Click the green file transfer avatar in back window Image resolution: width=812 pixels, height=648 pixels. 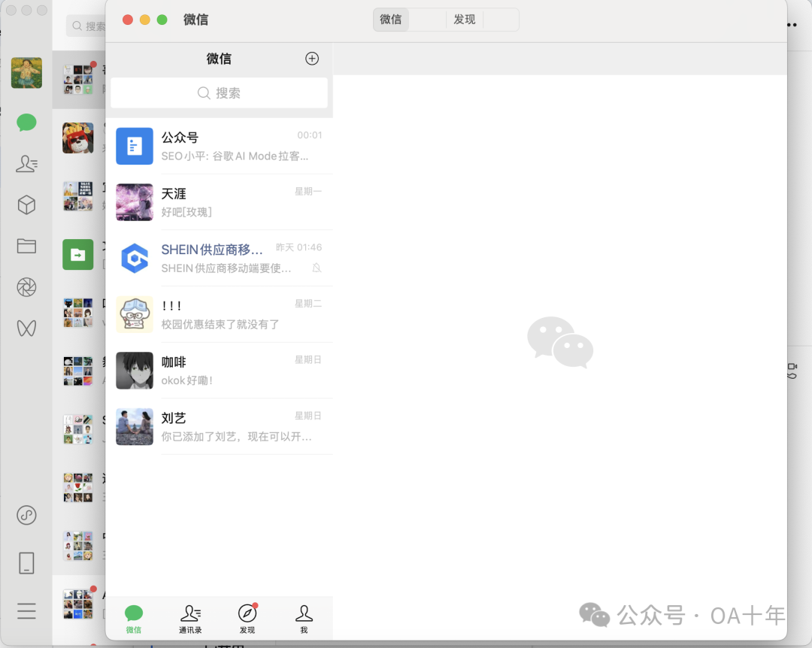tap(78, 254)
